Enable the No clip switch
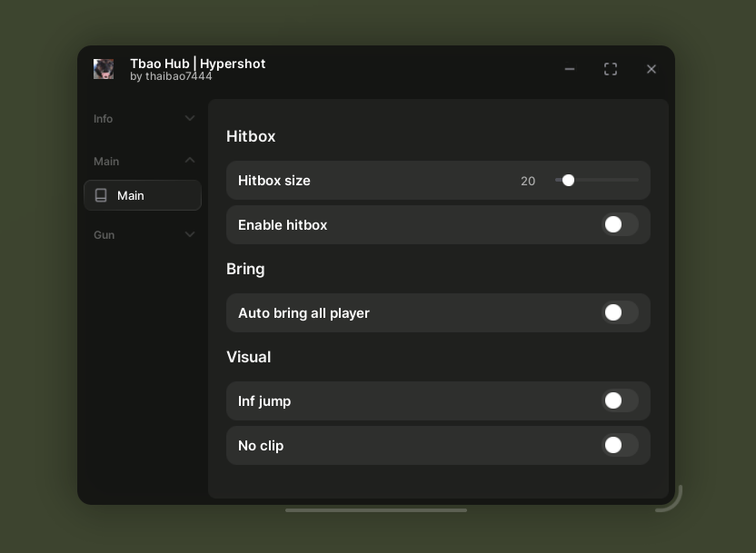The image size is (756, 553). (x=620, y=445)
